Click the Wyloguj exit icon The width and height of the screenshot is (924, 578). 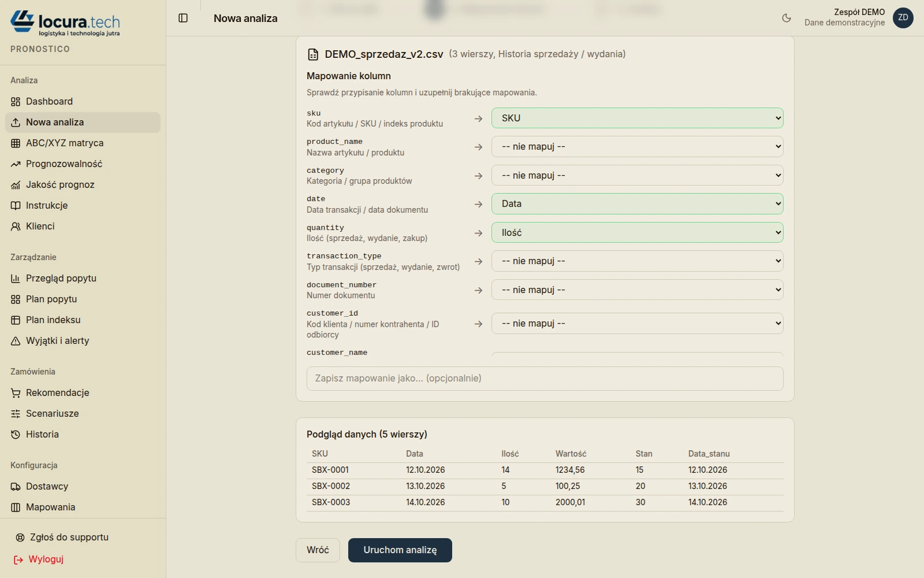tap(18, 560)
